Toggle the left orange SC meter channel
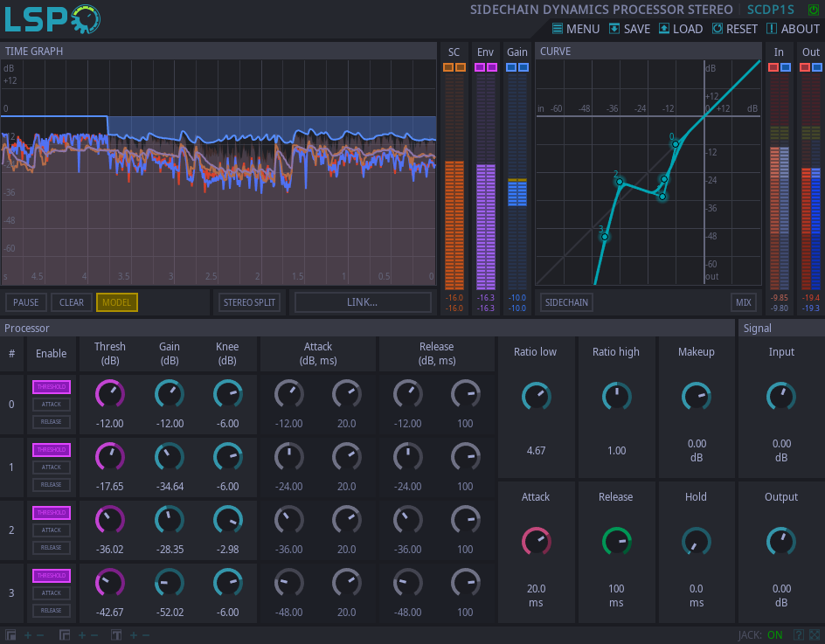825x644 pixels. (x=448, y=67)
